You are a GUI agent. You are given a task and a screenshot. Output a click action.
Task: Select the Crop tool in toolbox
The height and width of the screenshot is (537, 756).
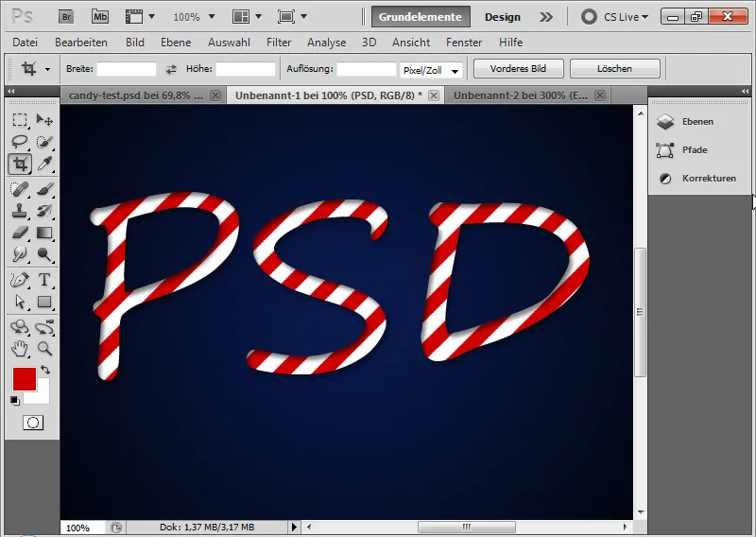point(20,165)
